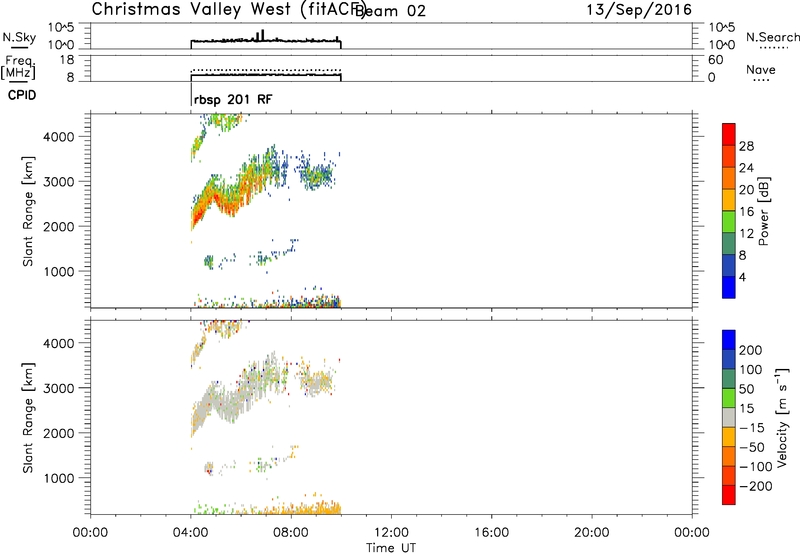
Task: Click the '4000' tick on power panel
Action: pyautogui.click(x=58, y=137)
